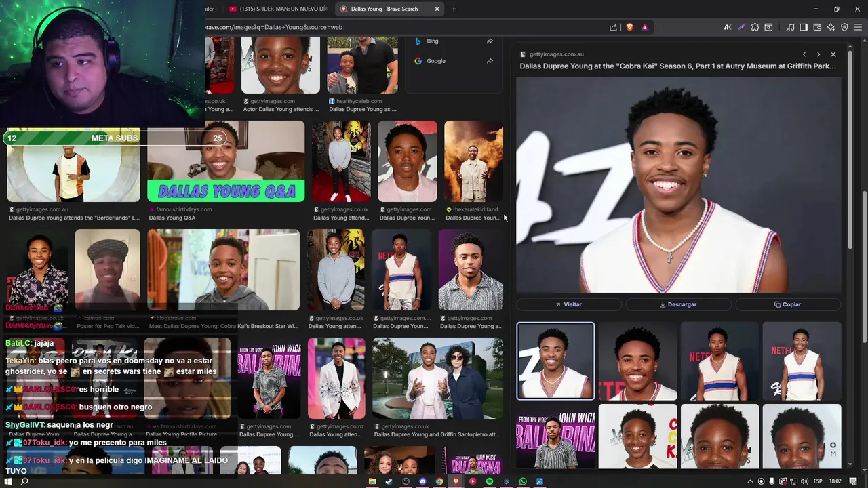Image resolution: width=868 pixels, height=488 pixels.
Task: Click the large Cobra Kai preview image
Action: pyautogui.click(x=679, y=185)
